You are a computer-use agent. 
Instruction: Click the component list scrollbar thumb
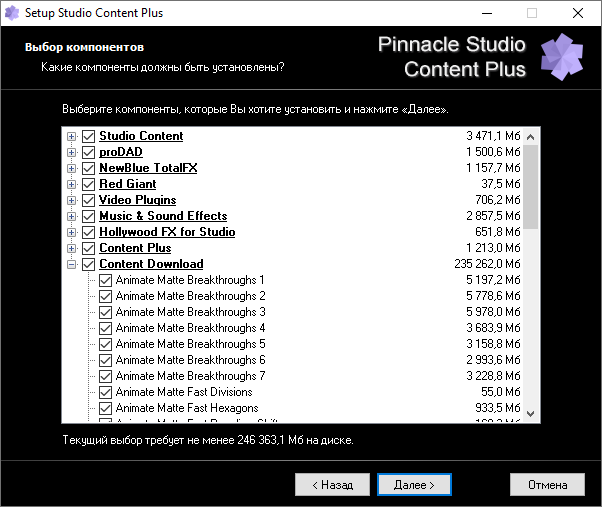(x=531, y=187)
